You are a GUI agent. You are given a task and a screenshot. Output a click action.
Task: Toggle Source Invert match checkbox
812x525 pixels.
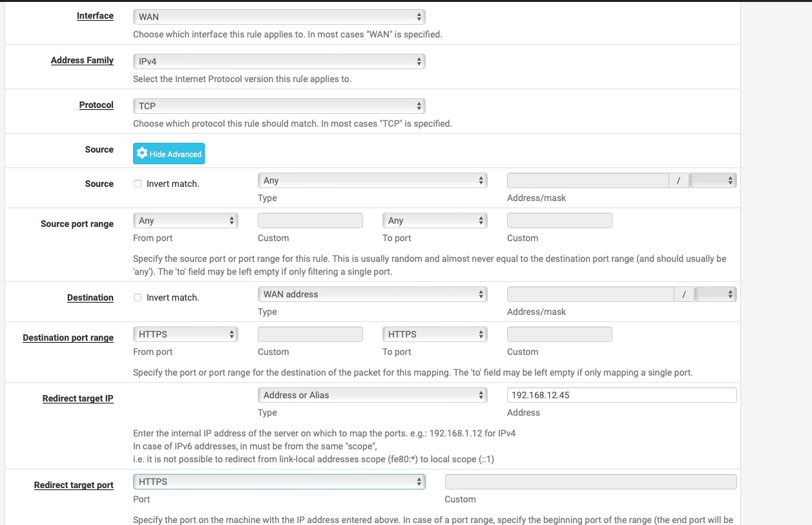pyautogui.click(x=138, y=184)
